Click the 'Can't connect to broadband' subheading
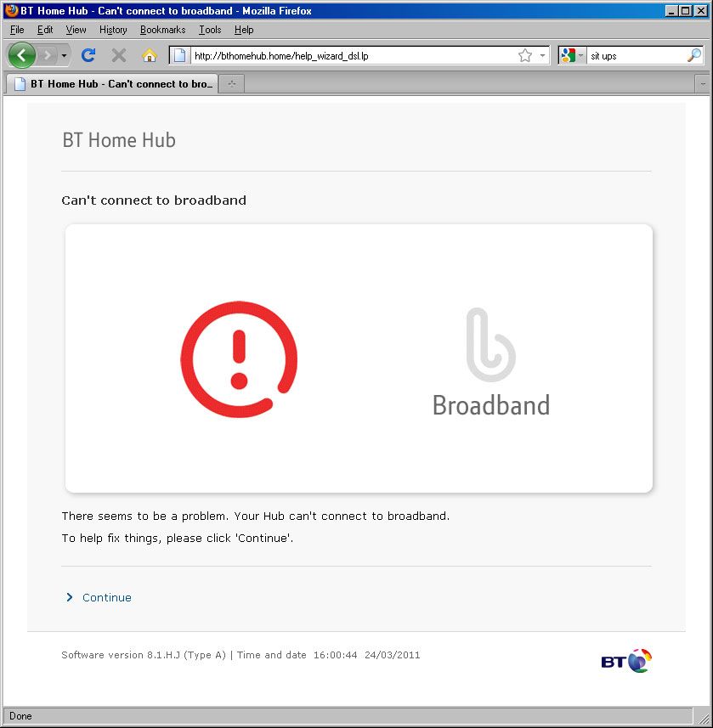This screenshot has width=713, height=728. pos(154,200)
